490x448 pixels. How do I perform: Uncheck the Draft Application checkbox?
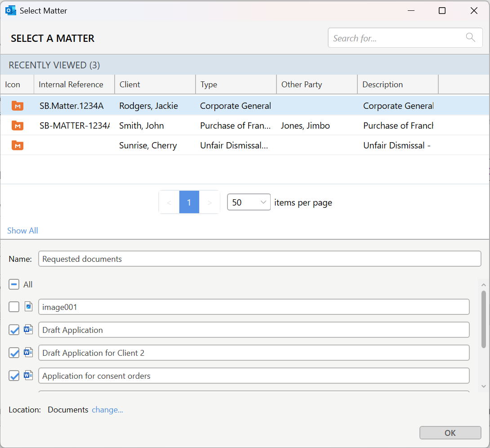(x=14, y=330)
